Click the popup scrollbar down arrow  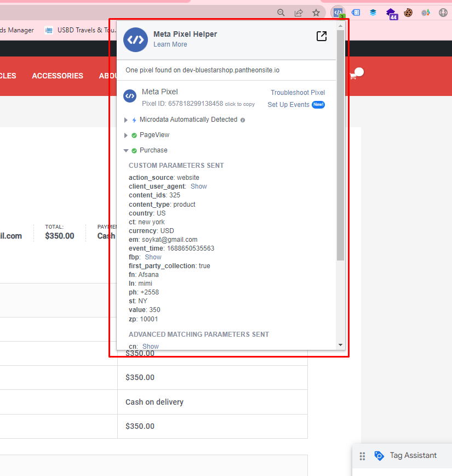click(x=340, y=345)
